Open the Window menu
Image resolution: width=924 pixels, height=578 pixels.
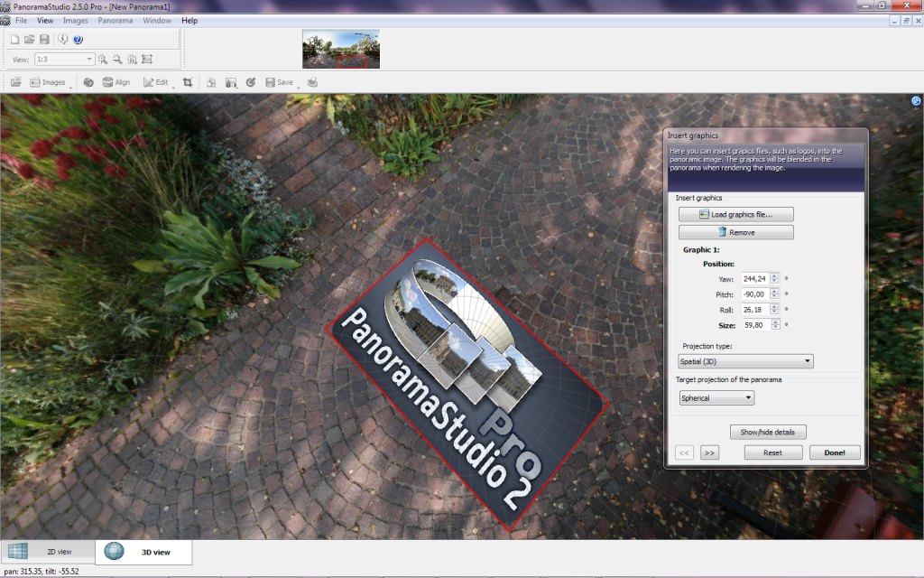[157, 21]
